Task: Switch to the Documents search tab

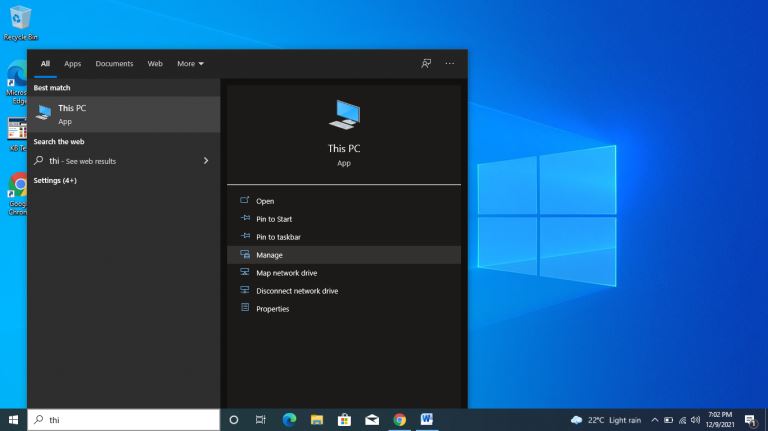Action: [114, 64]
